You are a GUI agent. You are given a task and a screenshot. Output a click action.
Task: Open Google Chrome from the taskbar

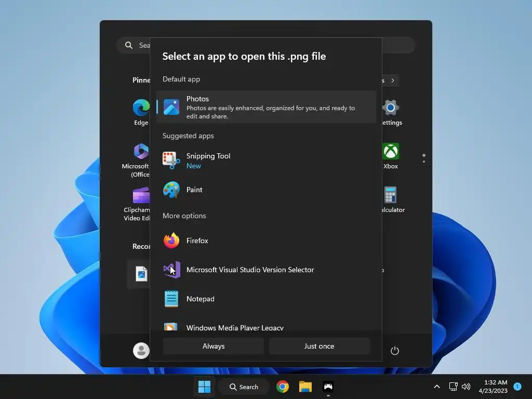point(282,387)
